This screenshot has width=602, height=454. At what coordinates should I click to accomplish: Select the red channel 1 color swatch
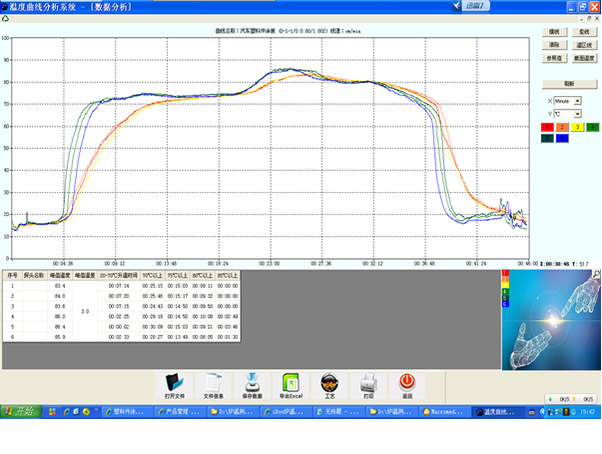coord(547,127)
